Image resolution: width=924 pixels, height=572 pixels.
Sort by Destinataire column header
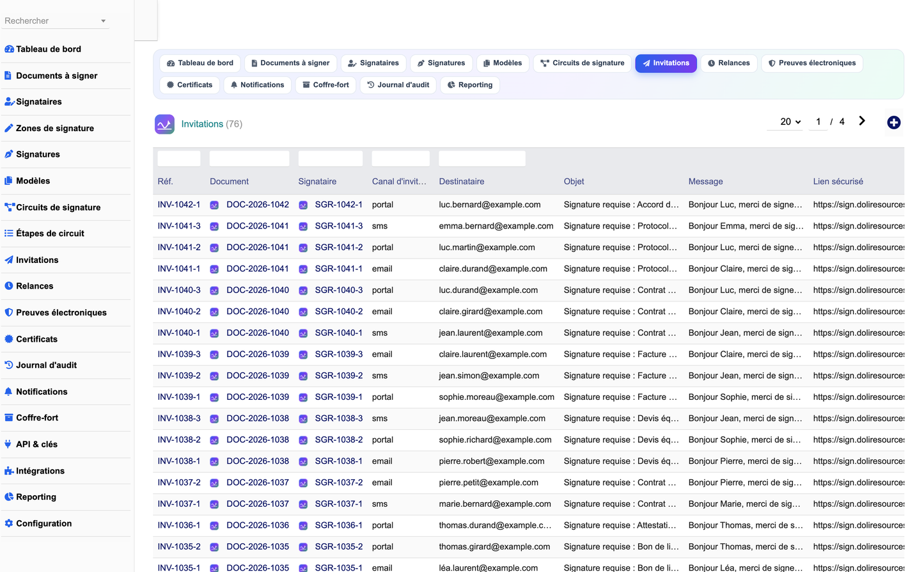point(462,182)
